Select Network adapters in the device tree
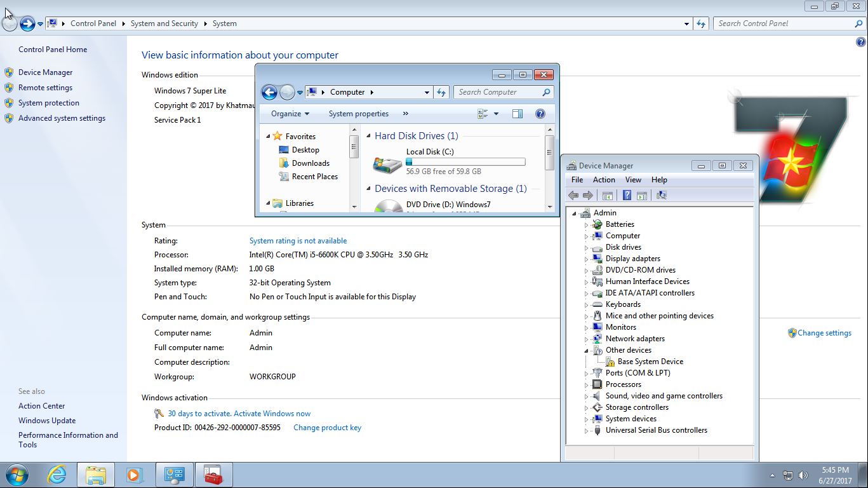Image resolution: width=868 pixels, height=488 pixels. pyautogui.click(x=635, y=339)
